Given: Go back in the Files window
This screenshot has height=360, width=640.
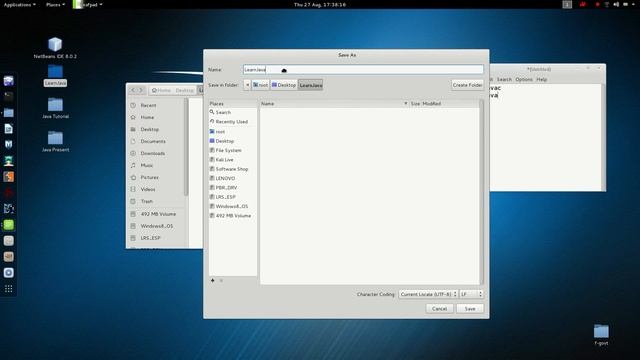Looking at the screenshot, I should pos(133,90).
